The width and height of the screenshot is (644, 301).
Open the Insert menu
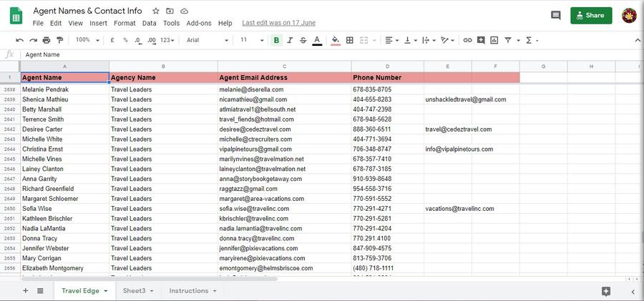coord(98,24)
